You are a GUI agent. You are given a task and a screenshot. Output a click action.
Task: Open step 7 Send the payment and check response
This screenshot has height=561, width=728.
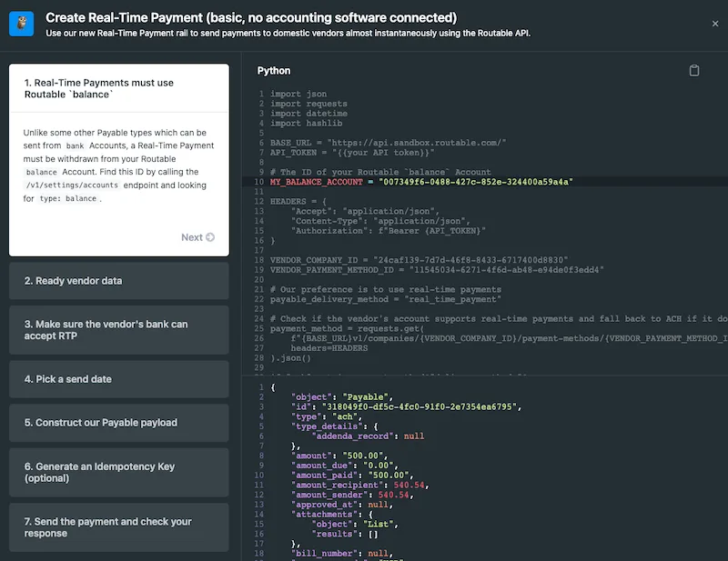[x=119, y=527]
